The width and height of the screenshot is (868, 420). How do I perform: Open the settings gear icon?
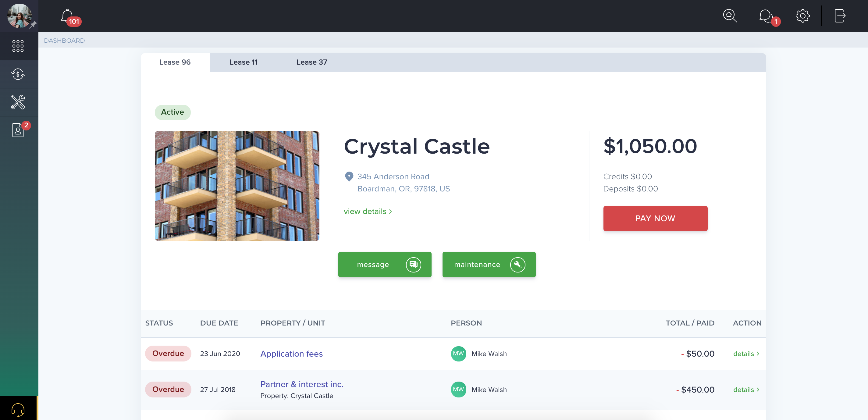coord(802,16)
